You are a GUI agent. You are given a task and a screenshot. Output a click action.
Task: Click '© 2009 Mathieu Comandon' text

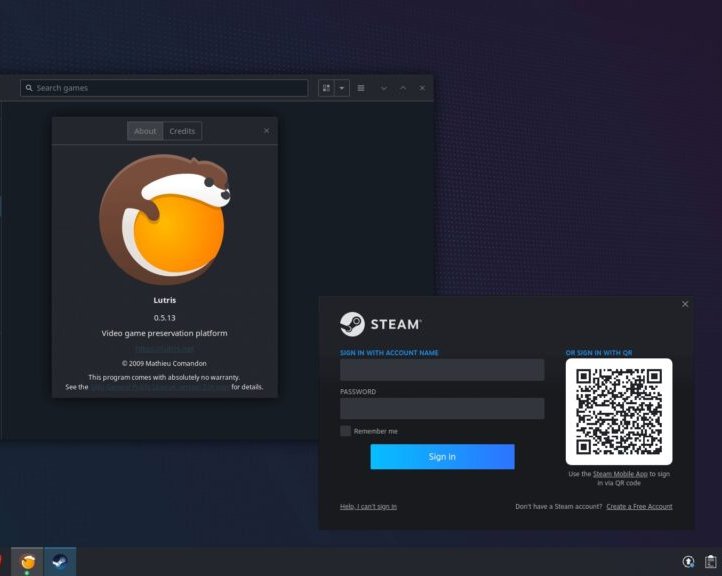pyautogui.click(x=164, y=363)
